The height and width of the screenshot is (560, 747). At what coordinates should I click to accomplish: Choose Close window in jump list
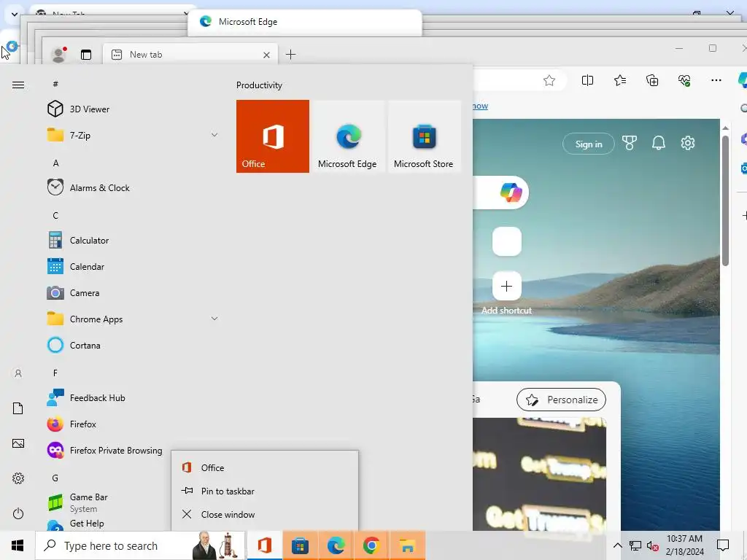pyautogui.click(x=264, y=514)
